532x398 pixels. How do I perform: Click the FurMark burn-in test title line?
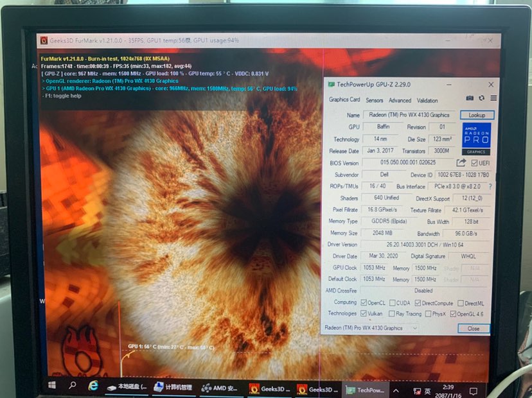coord(105,58)
